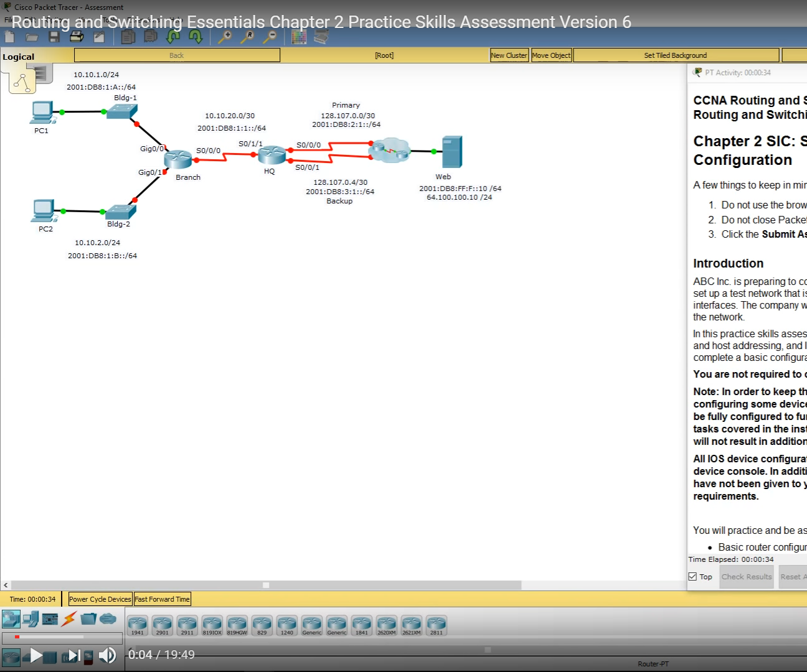Switch to the Logical tab

19,56
